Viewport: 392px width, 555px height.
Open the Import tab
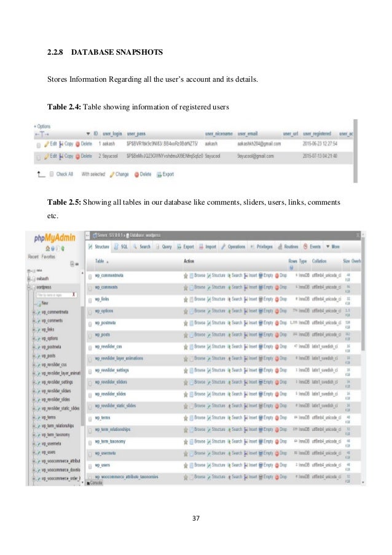tap(208, 246)
